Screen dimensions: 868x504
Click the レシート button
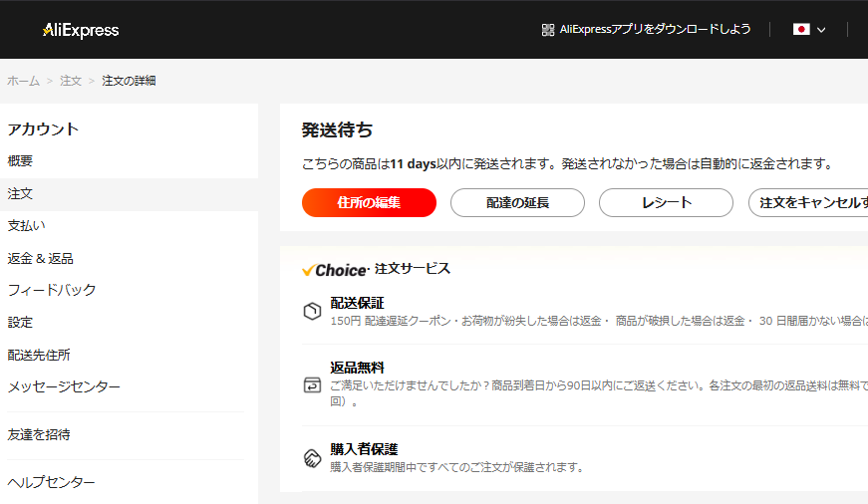666,202
